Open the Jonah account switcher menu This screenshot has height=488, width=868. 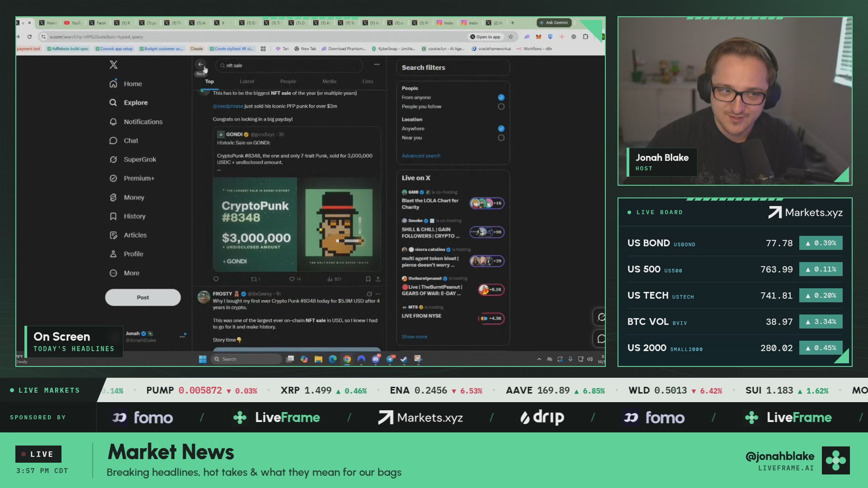(x=182, y=336)
